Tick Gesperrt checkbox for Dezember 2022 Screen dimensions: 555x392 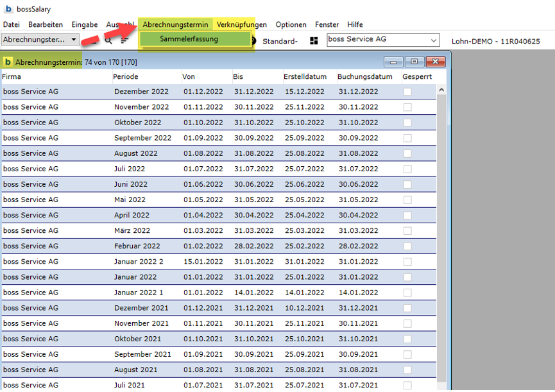(x=407, y=92)
